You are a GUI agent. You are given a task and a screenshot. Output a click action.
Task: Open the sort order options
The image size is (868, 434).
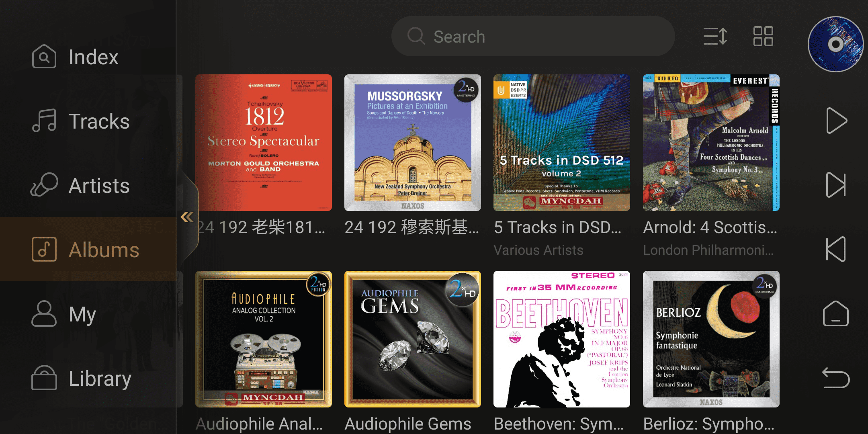click(x=715, y=36)
